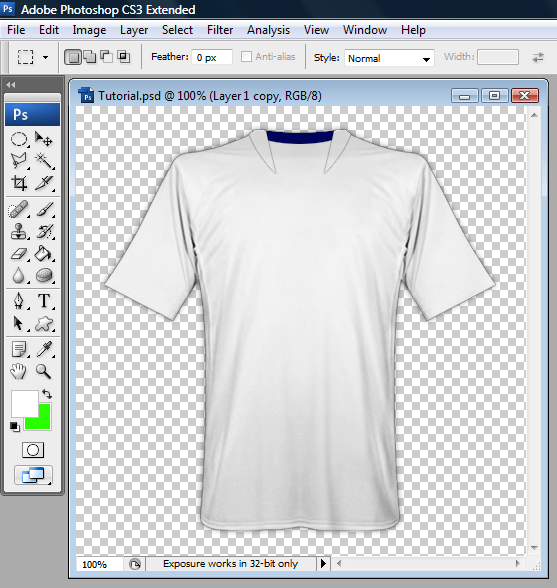
Task: Swap foreground and background colors
Action: (x=47, y=394)
